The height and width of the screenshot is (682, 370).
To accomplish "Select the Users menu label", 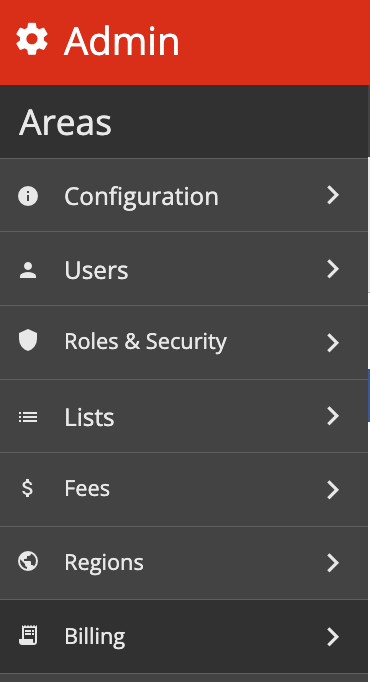I will point(96,270).
